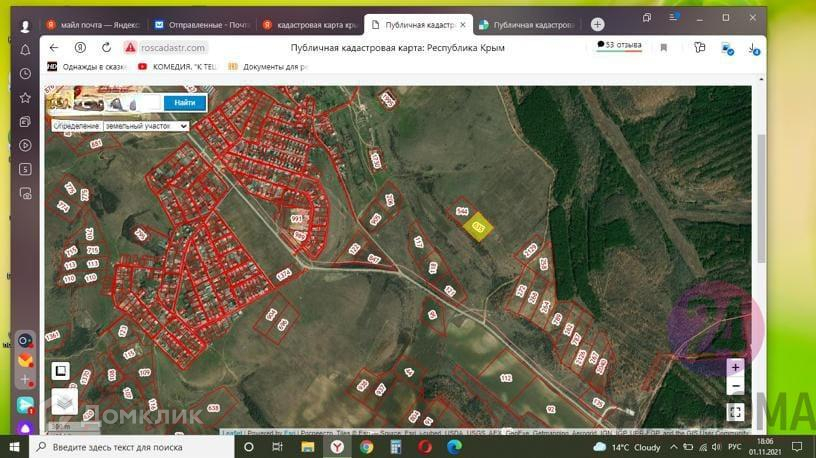
Task: Open Opera browser from taskbar
Action: (x=425, y=447)
